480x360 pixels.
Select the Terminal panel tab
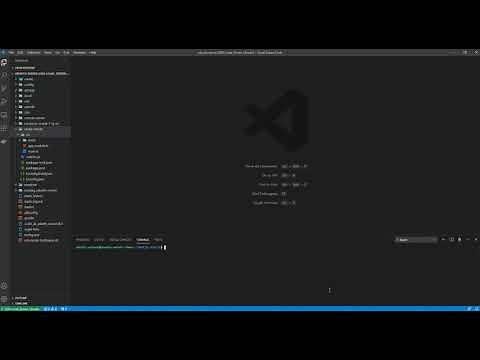tap(143, 240)
